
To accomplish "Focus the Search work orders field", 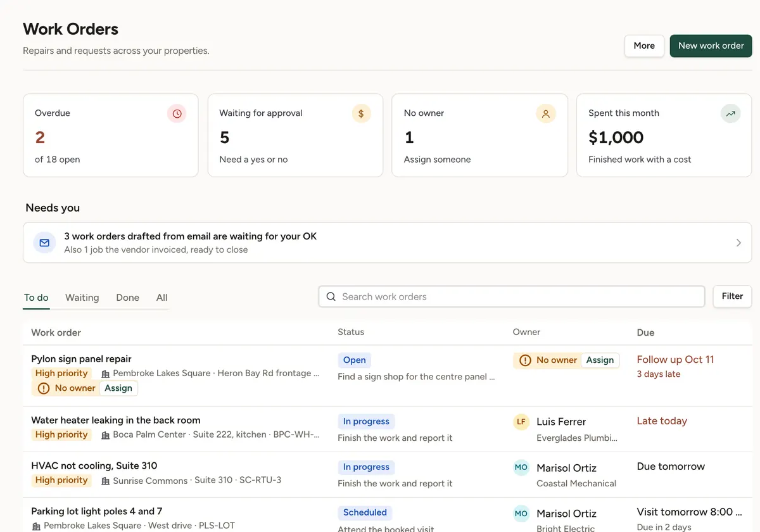I will pyautogui.click(x=512, y=296).
